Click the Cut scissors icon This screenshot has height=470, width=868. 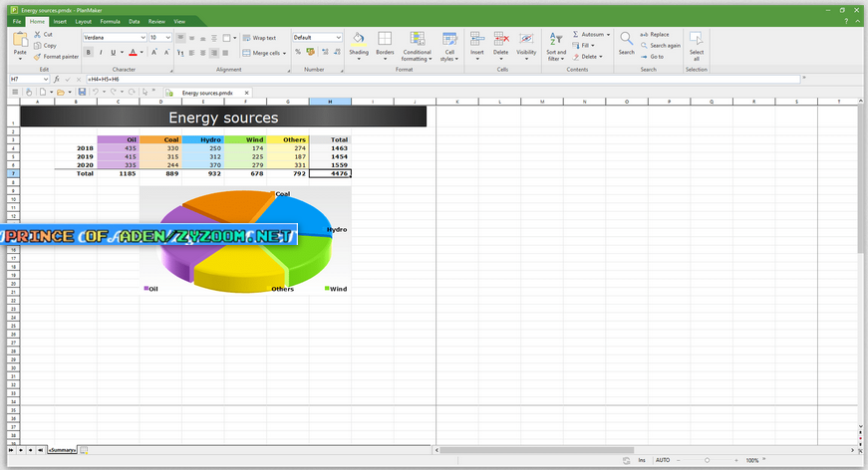click(37, 34)
